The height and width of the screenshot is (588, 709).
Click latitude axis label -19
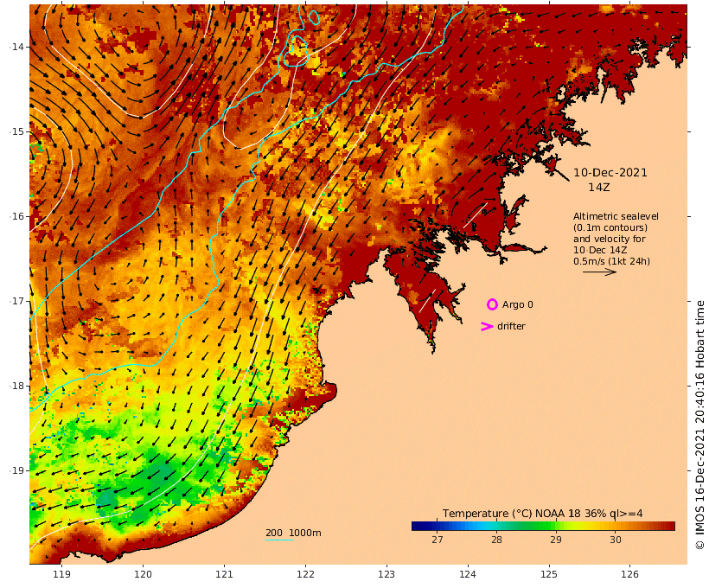pyautogui.click(x=16, y=470)
